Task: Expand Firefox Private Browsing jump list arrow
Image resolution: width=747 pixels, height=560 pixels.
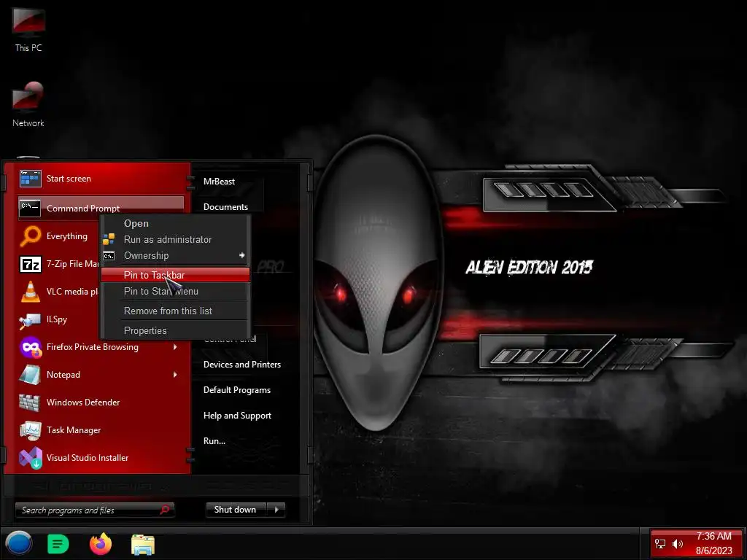Action: point(175,347)
